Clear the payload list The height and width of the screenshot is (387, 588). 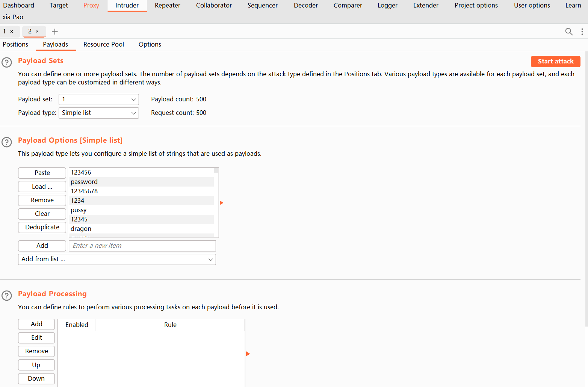tap(42, 214)
